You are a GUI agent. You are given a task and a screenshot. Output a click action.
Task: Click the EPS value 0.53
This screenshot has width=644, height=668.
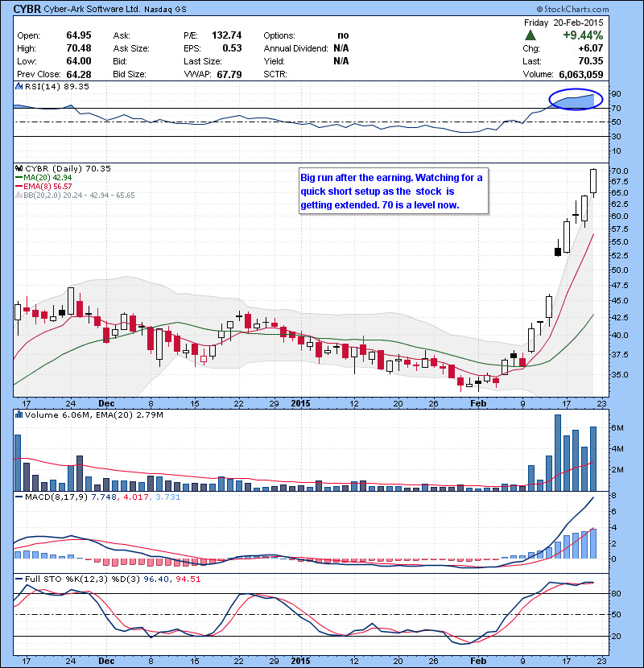tap(233, 48)
